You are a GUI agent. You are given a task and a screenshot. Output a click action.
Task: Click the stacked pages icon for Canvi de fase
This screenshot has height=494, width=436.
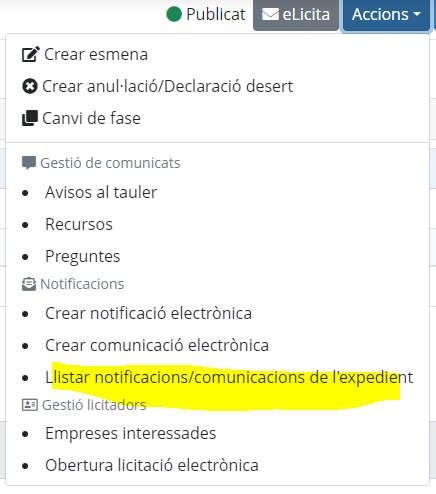coord(30,118)
